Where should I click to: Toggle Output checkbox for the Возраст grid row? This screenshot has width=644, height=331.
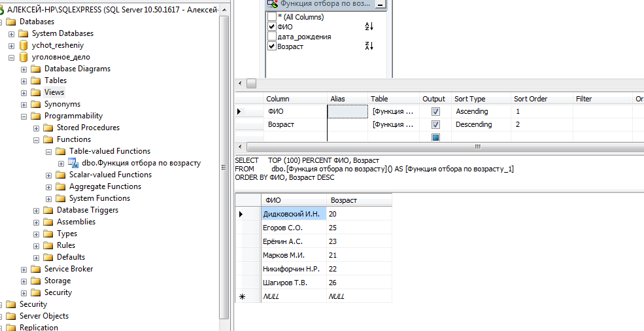[436, 124]
